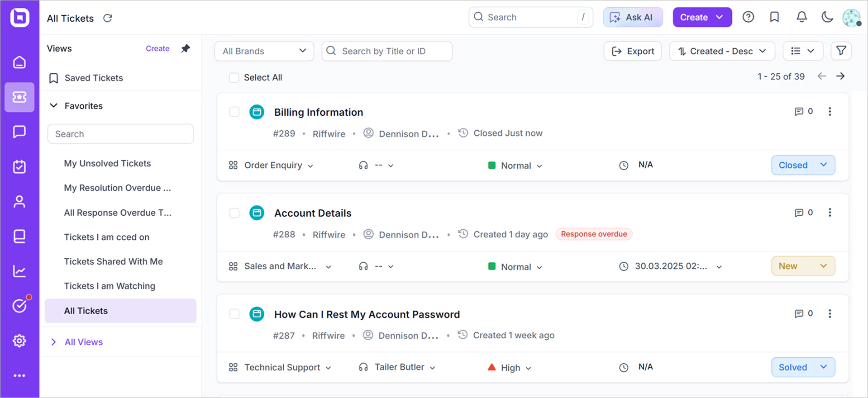The width and height of the screenshot is (868, 398).
Task: Open the All Brands dropdown
Action: (x=264, y=51)
